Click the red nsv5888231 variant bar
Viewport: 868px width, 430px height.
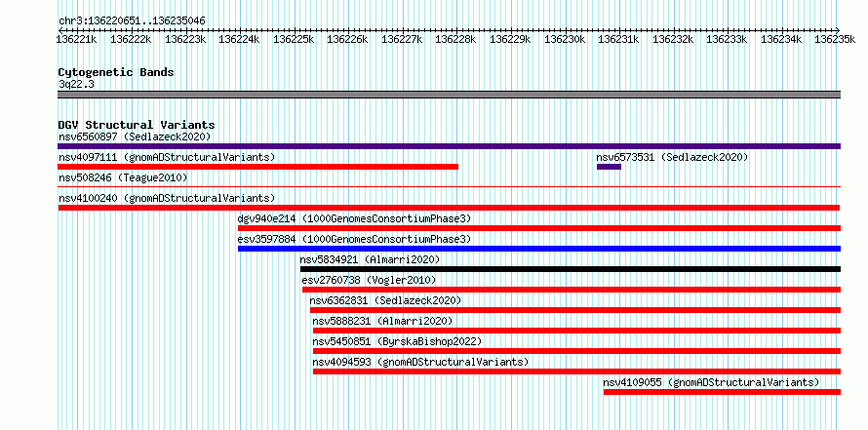[x=576, y=331]
